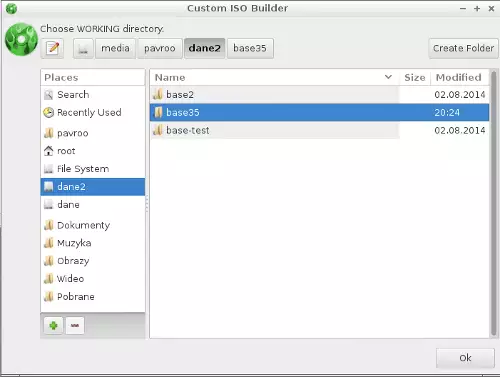Open Muzyka bookmark
The height and width of the screenshot is (377, 500).
click(93, 243)
